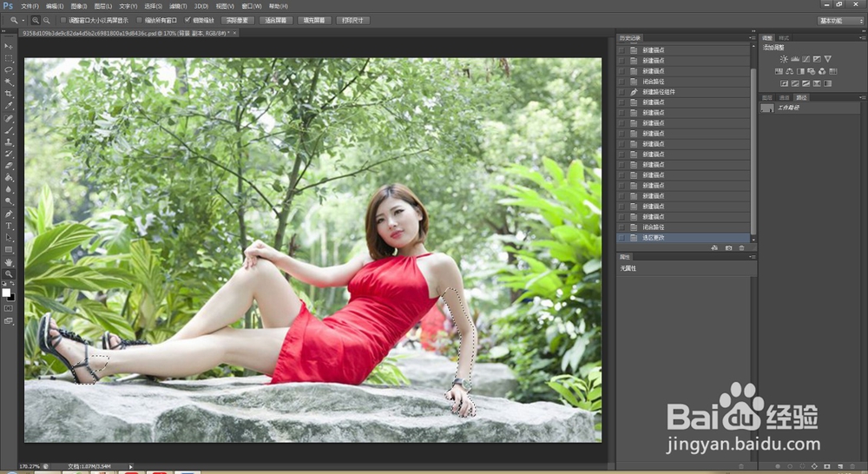Select the Pen tool
Image resolution: width=868 pixels, height=474 pixels.
[x=9, y=214]
